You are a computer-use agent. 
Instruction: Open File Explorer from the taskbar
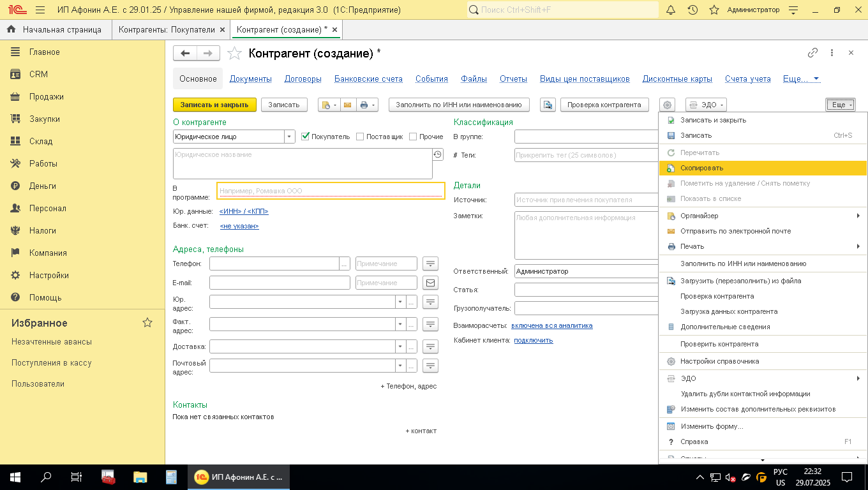pyautogui.click(x=140, y=477)
